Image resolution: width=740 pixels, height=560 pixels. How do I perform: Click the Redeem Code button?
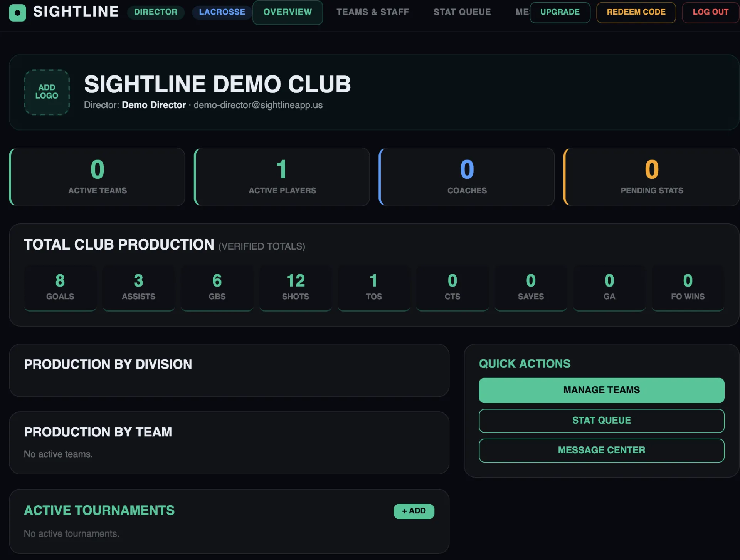(x=636, y=12)
